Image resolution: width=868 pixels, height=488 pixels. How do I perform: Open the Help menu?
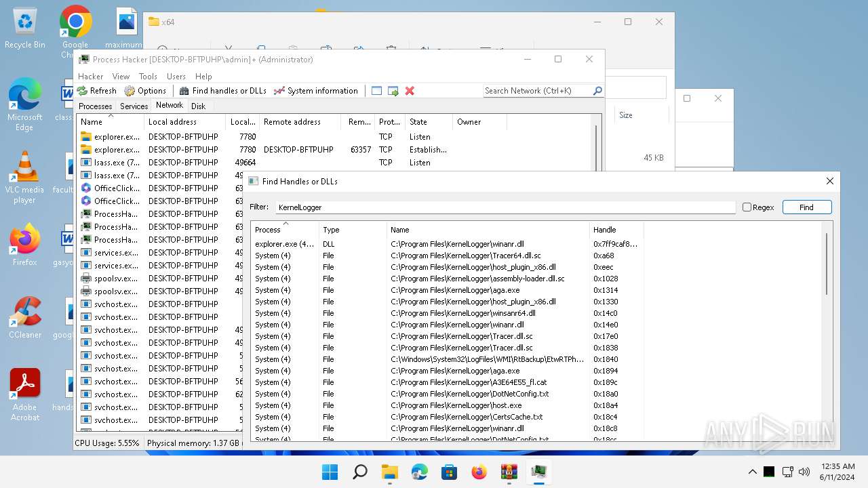(203, 77)
